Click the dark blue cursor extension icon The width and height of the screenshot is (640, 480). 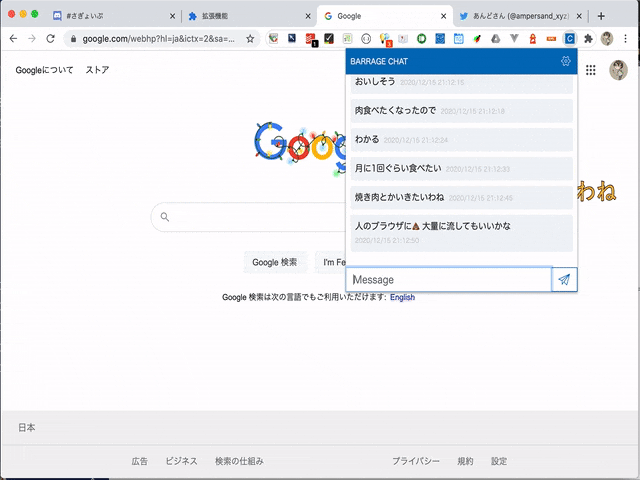[292, 38]
